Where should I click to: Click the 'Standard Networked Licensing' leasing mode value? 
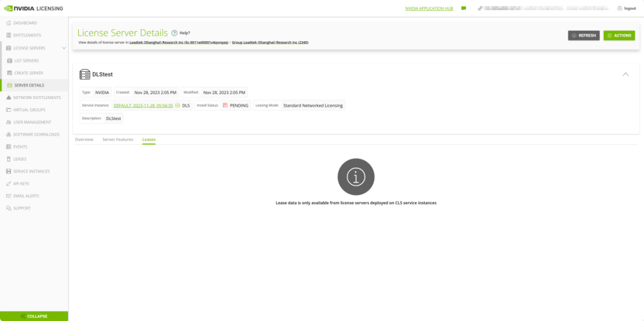click(x=313, y=106)
